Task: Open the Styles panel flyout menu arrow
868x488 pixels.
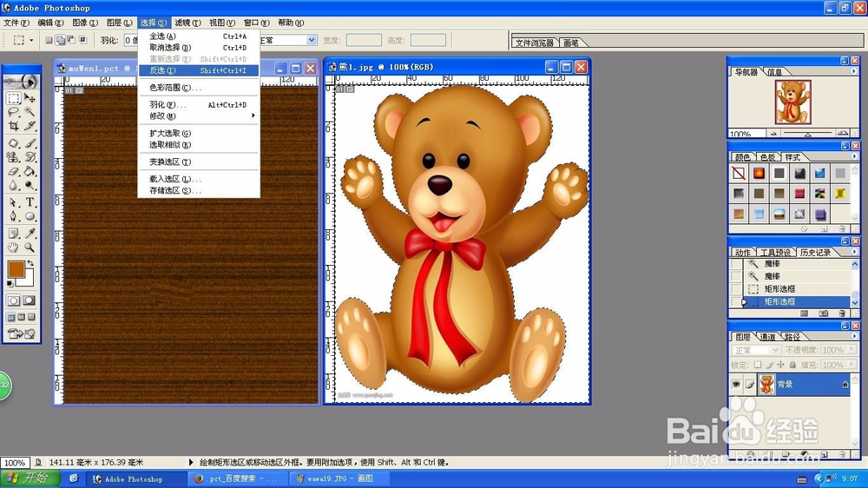Action: click(853, 156)
